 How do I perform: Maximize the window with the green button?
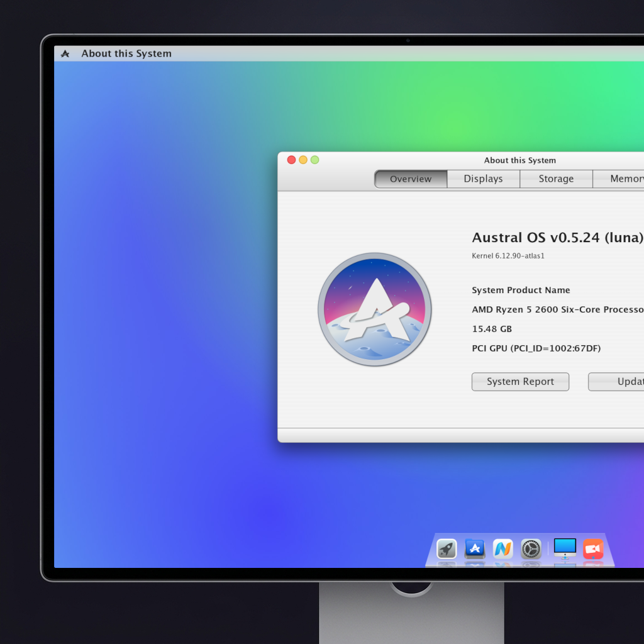[x=314, y=160]
